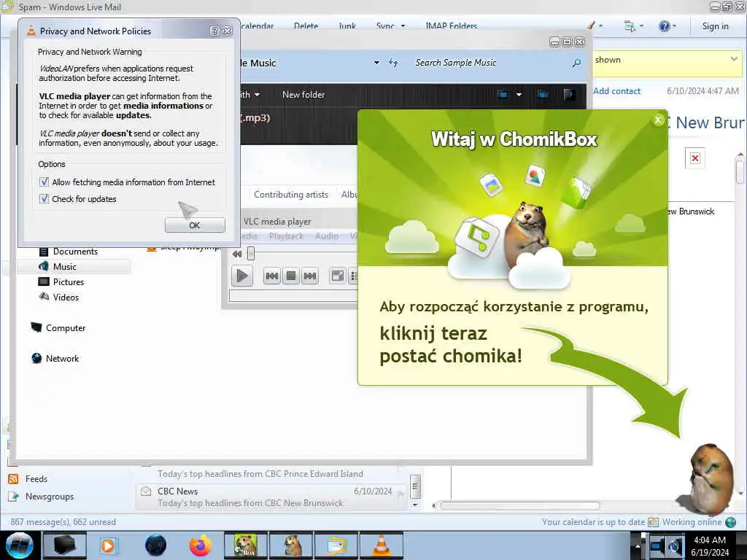This screenshot has height=560, width=747.
Task: Click the help question mark icon in Windows Live Mail
Action: click(x=664, y=26)
